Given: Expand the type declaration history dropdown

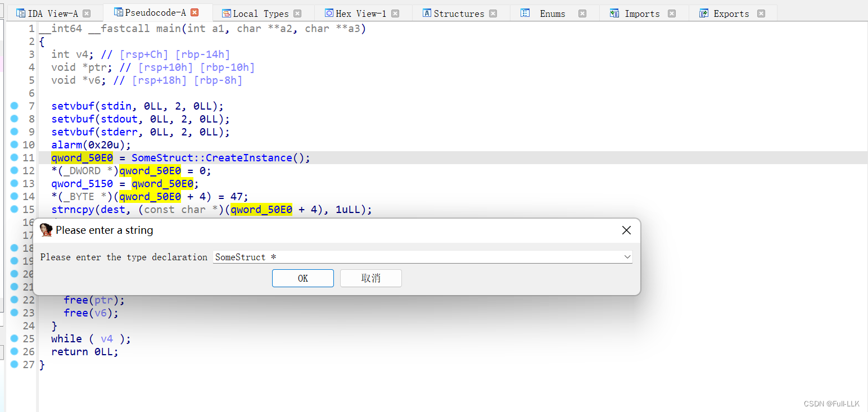Looking at the screenshot, I should tap(627, 257).
